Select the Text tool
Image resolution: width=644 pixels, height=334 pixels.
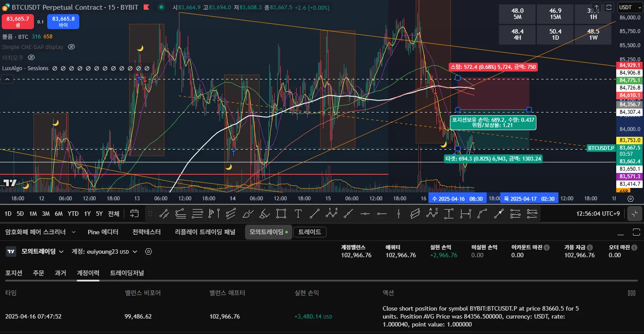pyautogui.click(x=298, y=214)
